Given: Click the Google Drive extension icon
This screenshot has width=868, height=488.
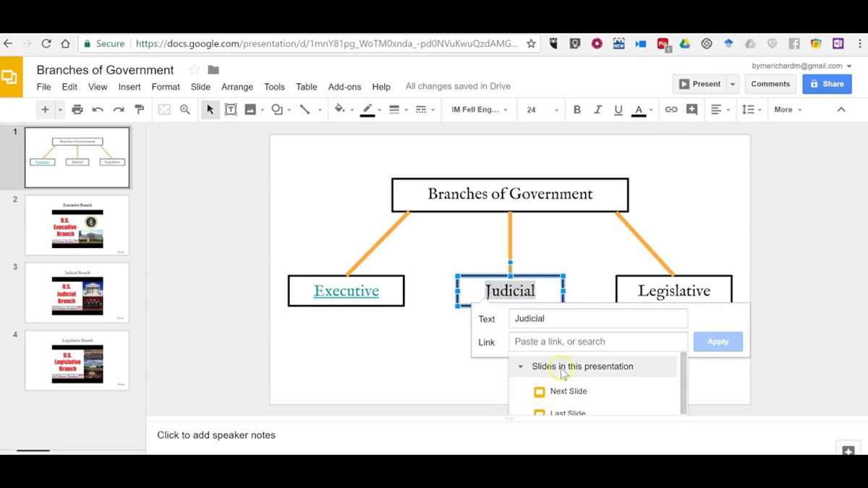Looking at the screenshot, I should 684,43.
